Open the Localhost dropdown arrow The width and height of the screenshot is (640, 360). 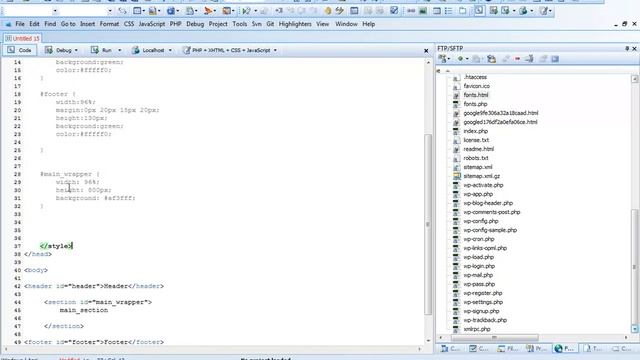[x=170, y=50]
